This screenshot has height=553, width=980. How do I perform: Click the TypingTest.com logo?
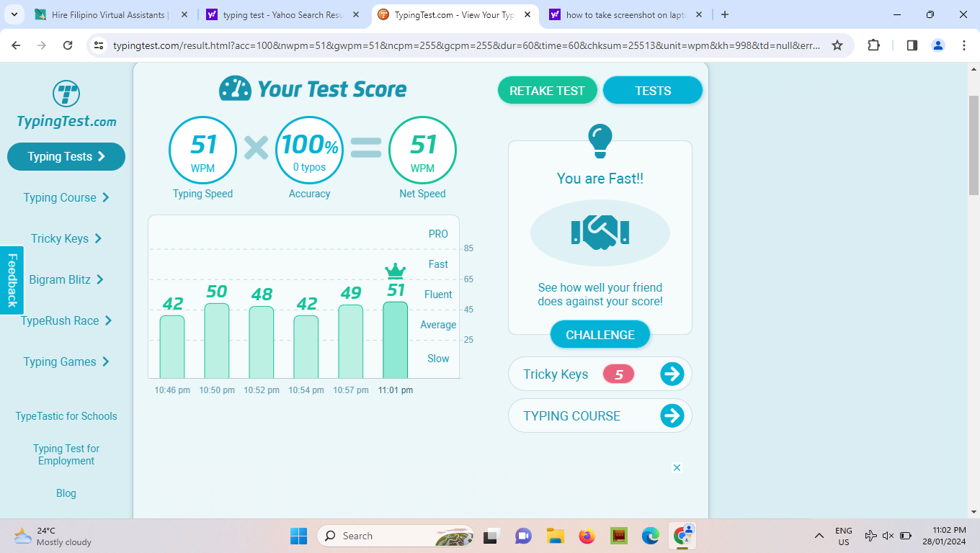(66, 105)
